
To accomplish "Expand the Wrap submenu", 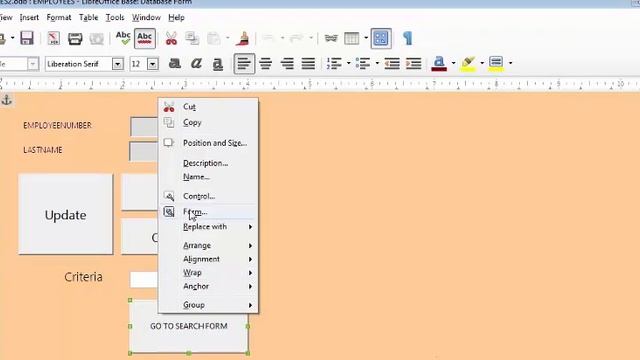I will (208, 273).
